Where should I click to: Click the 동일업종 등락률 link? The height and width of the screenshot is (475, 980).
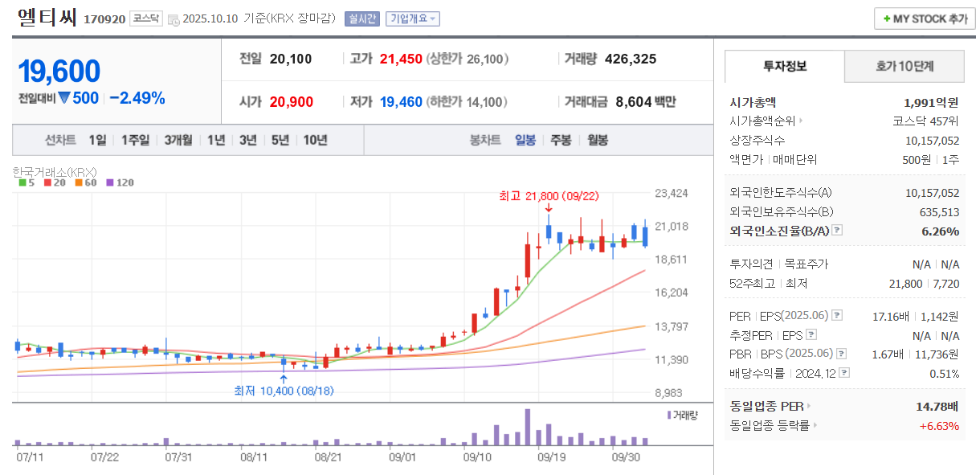coord(774,425)
